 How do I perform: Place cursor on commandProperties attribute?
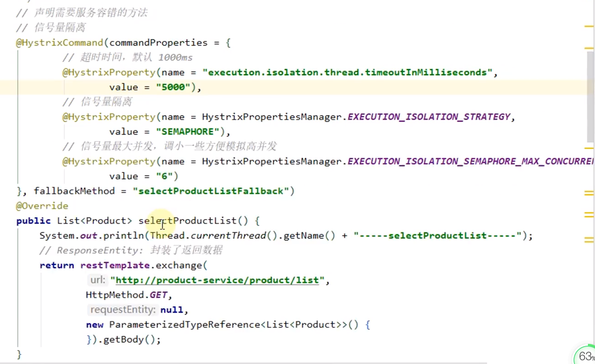tap(158, 42)
